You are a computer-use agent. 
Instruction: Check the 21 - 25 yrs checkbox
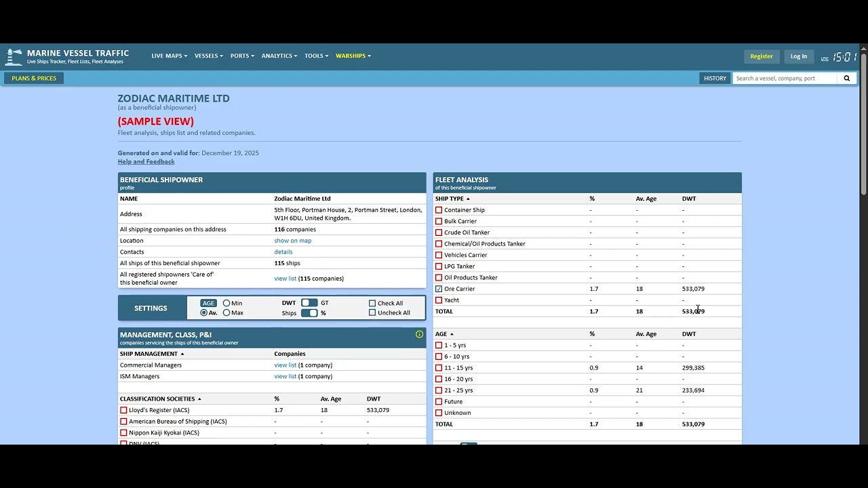click(439, 390)
